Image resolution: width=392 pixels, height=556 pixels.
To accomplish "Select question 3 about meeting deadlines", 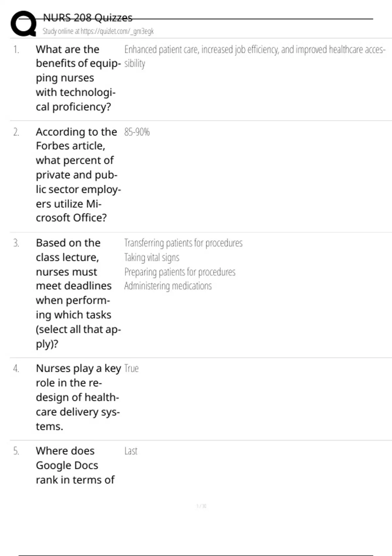I will coord(78,293).
